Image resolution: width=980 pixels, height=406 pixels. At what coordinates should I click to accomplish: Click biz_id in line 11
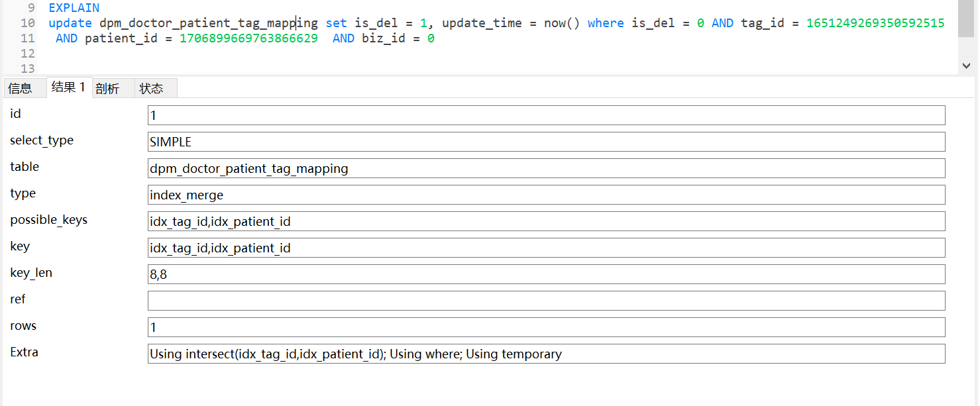tap(383, 38)
